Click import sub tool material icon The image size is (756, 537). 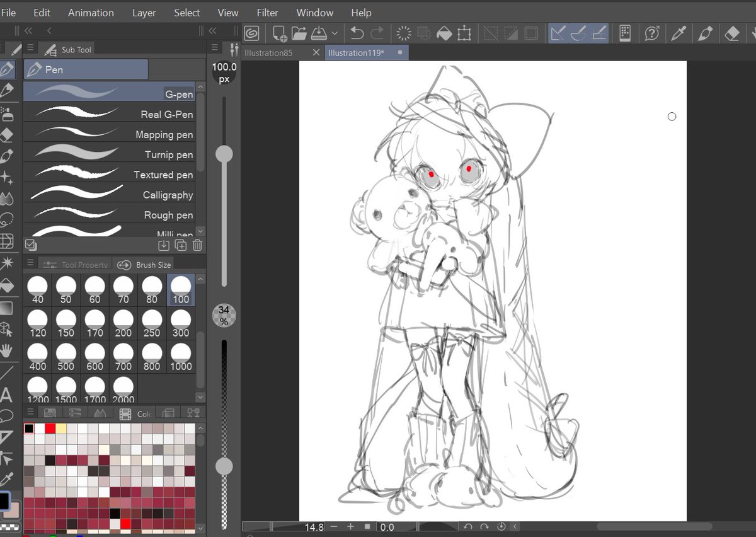164,245
